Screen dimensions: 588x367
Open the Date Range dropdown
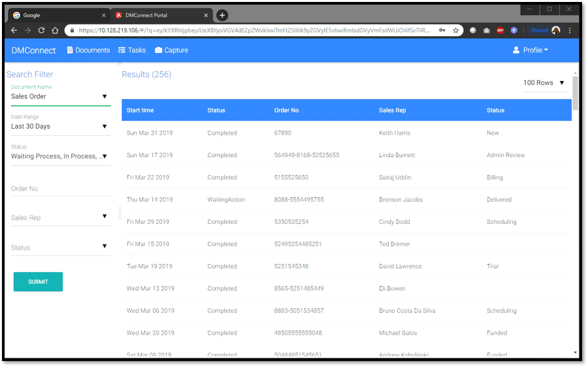click(x=59, y=126)
